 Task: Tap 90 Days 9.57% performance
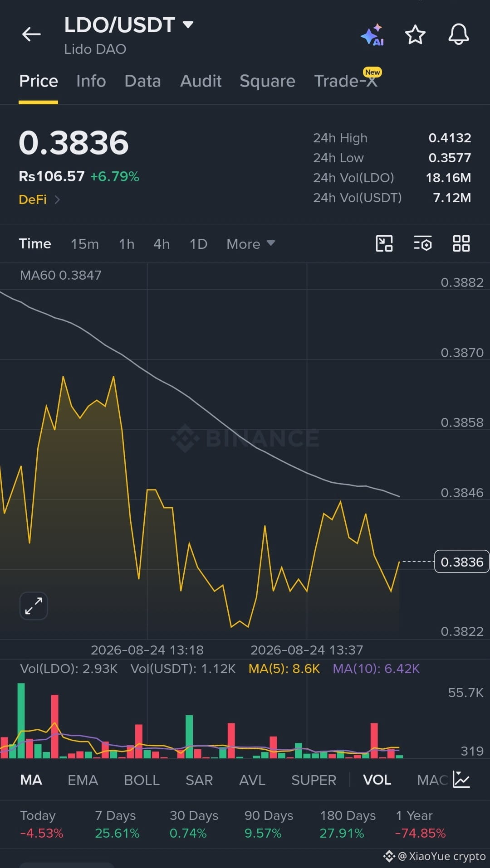coord(269,824)
